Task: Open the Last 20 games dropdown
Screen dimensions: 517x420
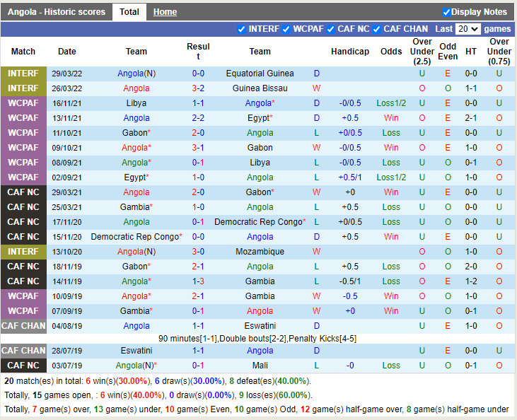Action: coord(467,29)
